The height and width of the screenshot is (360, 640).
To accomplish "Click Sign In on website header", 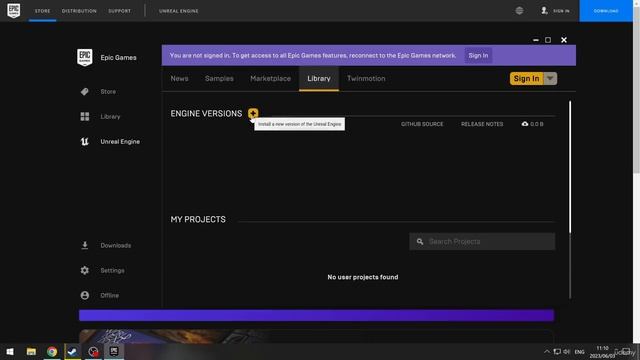I will [555, 11].
